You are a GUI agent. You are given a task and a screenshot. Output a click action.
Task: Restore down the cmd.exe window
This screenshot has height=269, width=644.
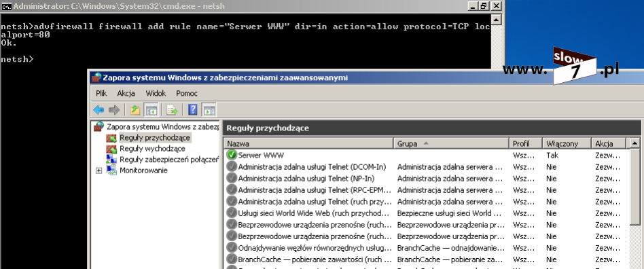[484, 6]
